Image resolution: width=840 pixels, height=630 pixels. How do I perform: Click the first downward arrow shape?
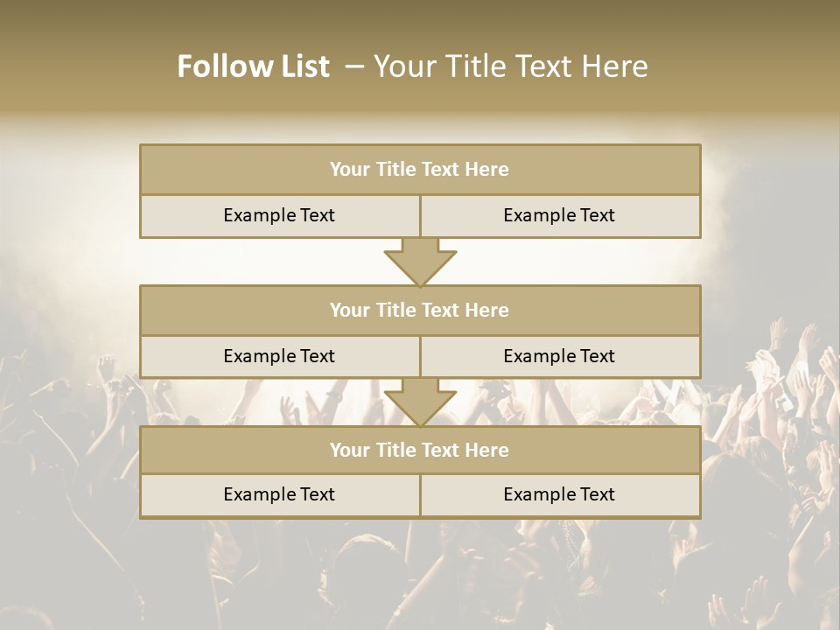[420, 262]
